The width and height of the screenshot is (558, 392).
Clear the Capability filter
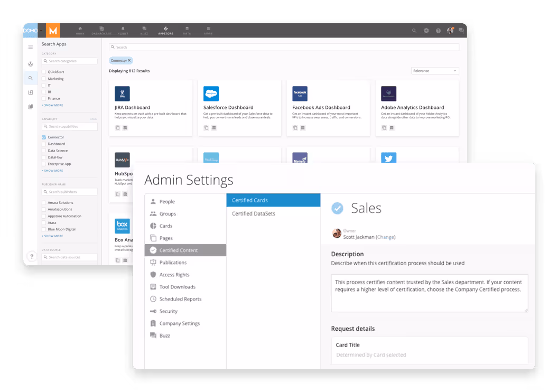(94, 119)
